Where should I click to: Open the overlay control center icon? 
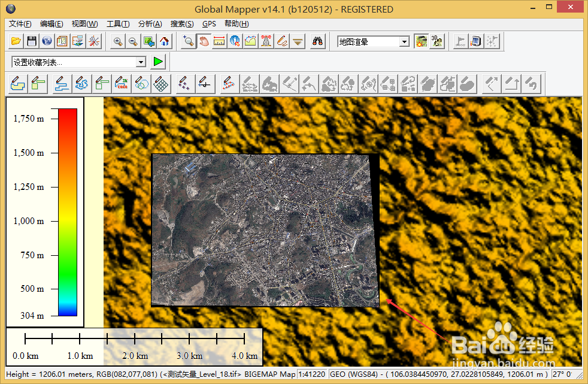pos(78,41)
